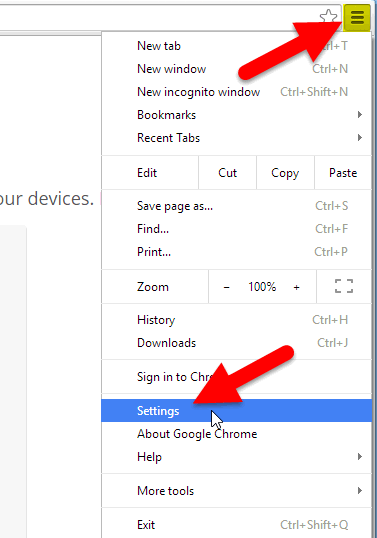Select About Google Chrome
Viewport: 377px width, 538px height.
(x=237, y=434)
